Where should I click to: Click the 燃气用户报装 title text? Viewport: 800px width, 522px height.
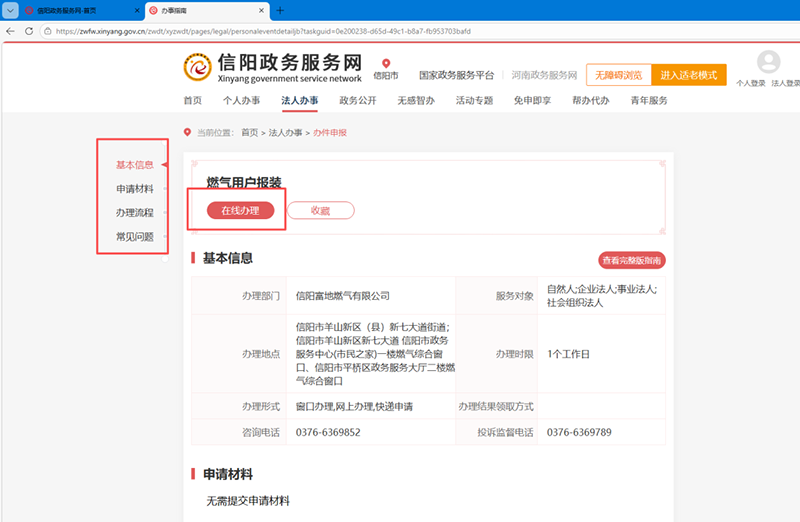[x=244, y=183]
